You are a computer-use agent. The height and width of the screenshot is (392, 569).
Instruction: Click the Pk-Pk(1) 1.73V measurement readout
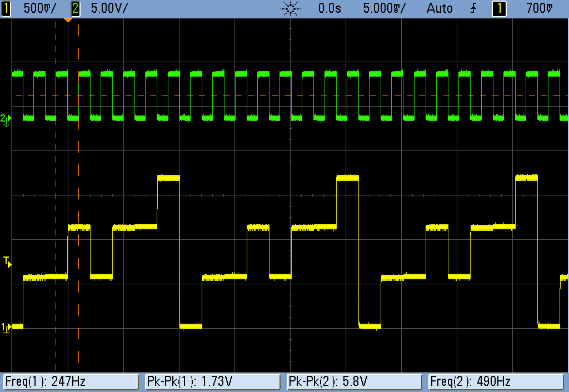[212, 381]
